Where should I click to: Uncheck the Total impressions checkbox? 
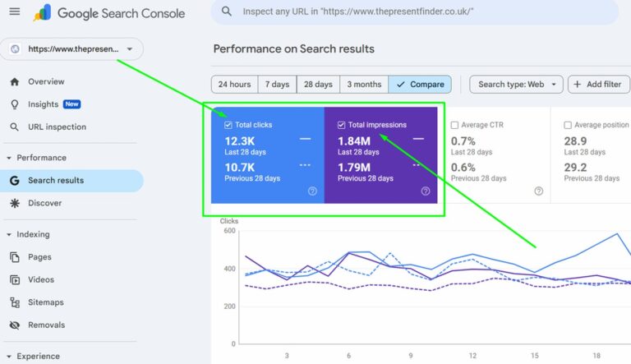point(342,125)
